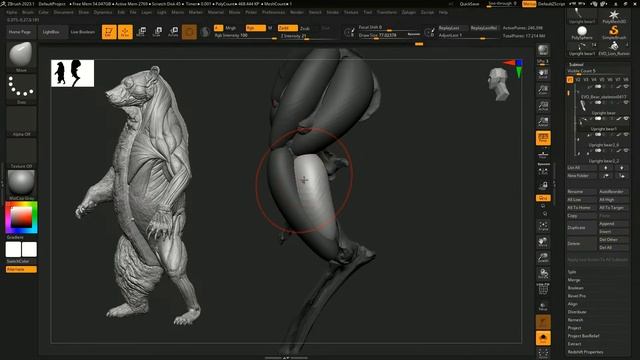Pick a color in the color picker square

[21, 217]
